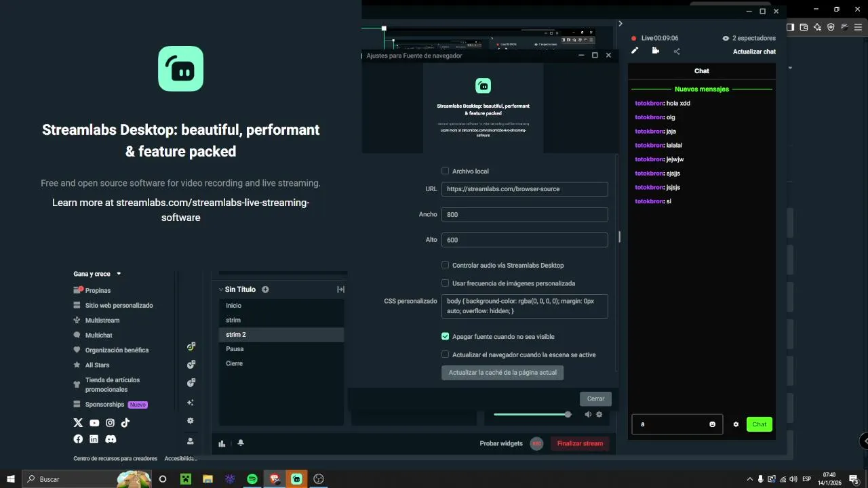Click the audio mixer volume slider
868x488 pixels.
coord(532,414)
